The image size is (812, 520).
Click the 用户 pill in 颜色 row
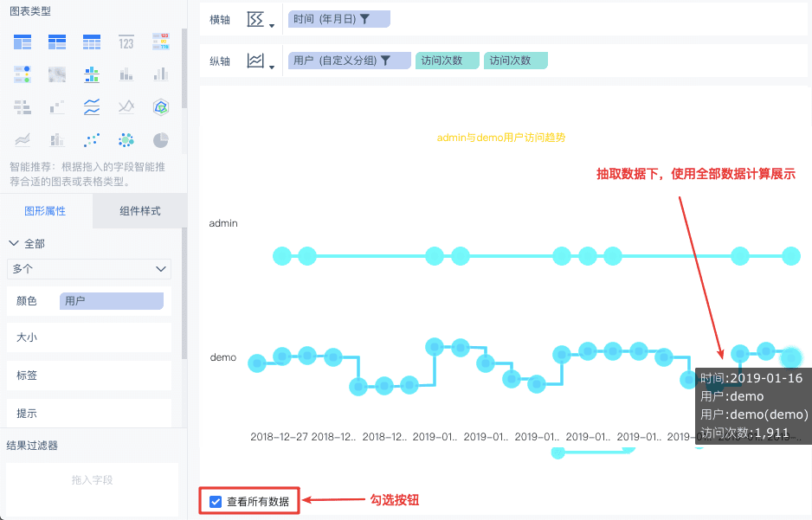[112, 300]
